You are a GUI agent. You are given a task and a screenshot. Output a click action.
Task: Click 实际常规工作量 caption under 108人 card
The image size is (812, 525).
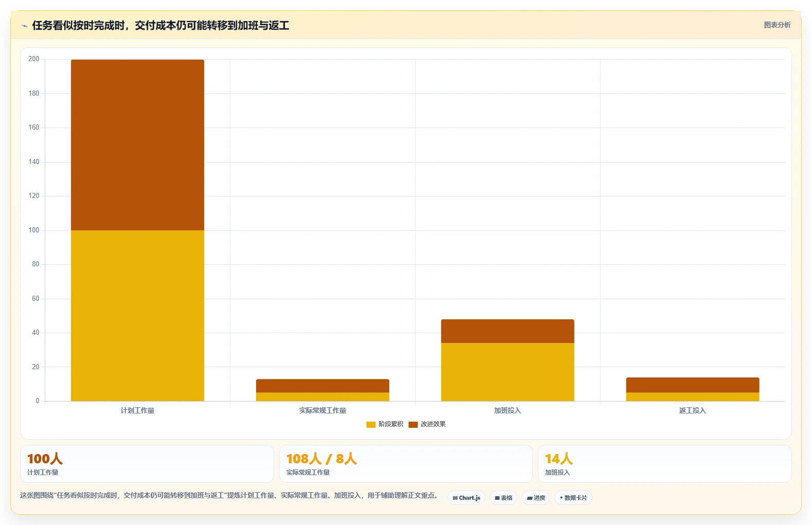308,473
